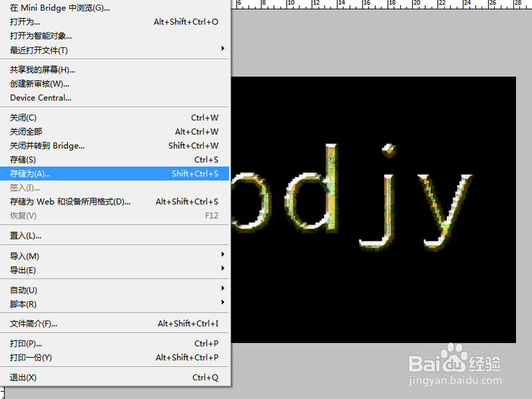Choose Browse in Mini Bridge menu item
Viewport: 532px width, 399px height.
114,7
